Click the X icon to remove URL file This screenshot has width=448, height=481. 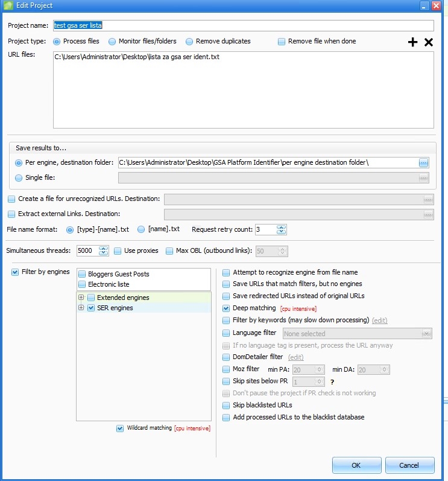[429, 42]
